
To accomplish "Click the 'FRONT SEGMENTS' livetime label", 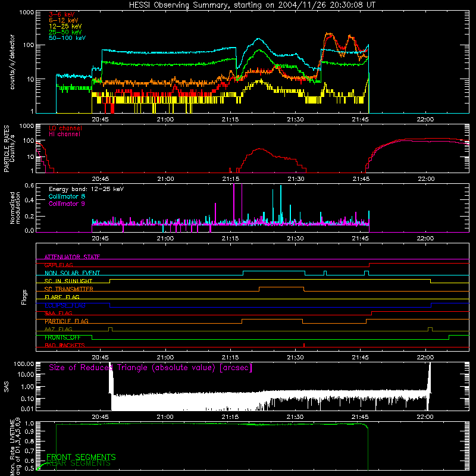I will click(x=81, y=457).
